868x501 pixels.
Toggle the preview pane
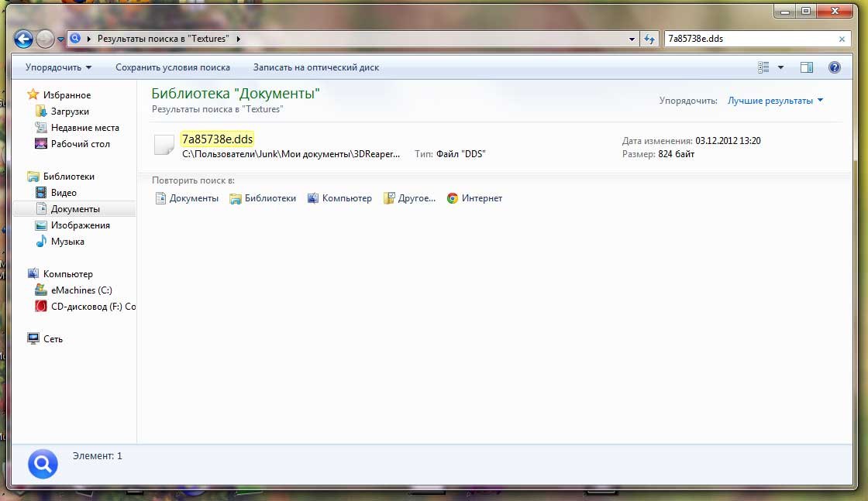807,67
